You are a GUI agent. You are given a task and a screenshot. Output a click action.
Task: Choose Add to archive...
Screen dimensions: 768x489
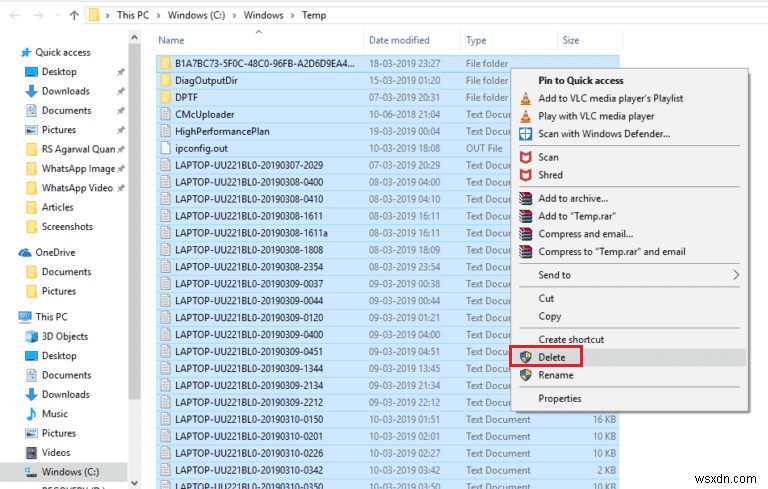573,198
